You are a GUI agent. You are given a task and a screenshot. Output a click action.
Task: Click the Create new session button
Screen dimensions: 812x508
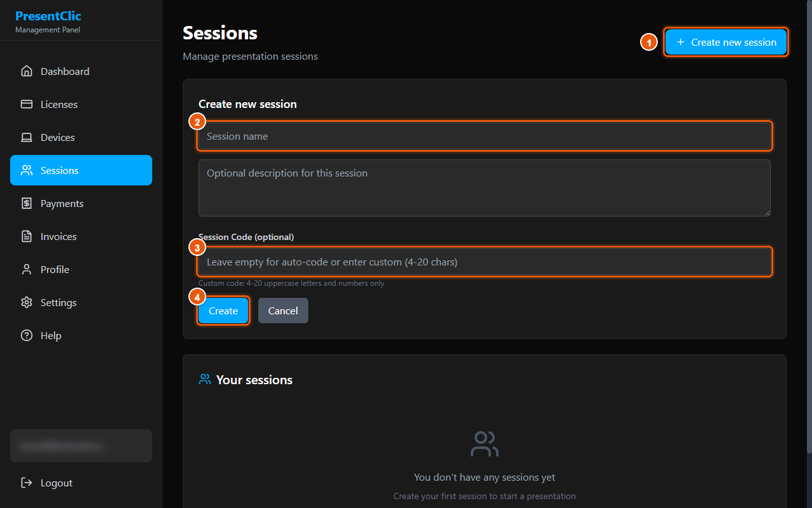726,42
